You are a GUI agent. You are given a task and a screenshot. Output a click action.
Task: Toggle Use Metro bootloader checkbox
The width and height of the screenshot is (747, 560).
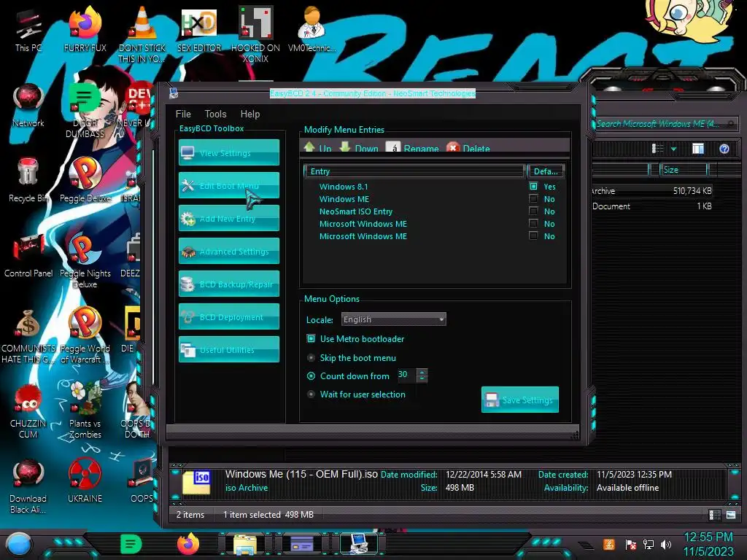[x=311, y=338]
